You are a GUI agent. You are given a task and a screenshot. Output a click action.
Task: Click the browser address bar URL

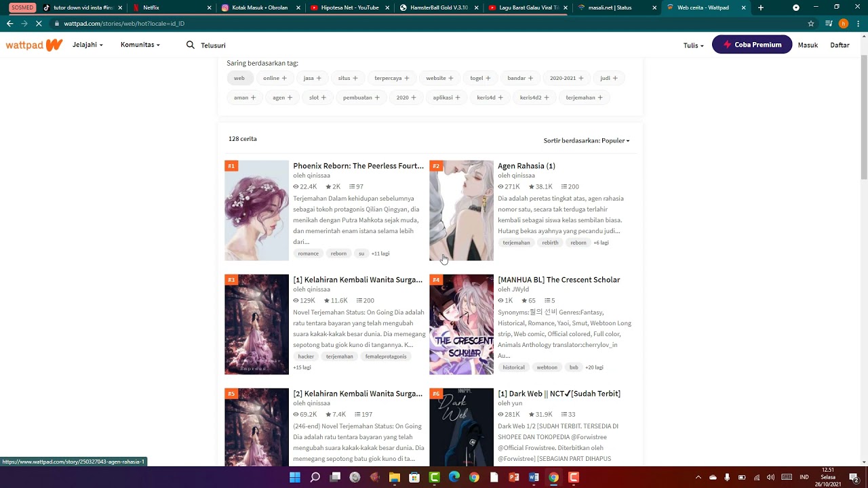pyautogui.click(x=124, y=23)
